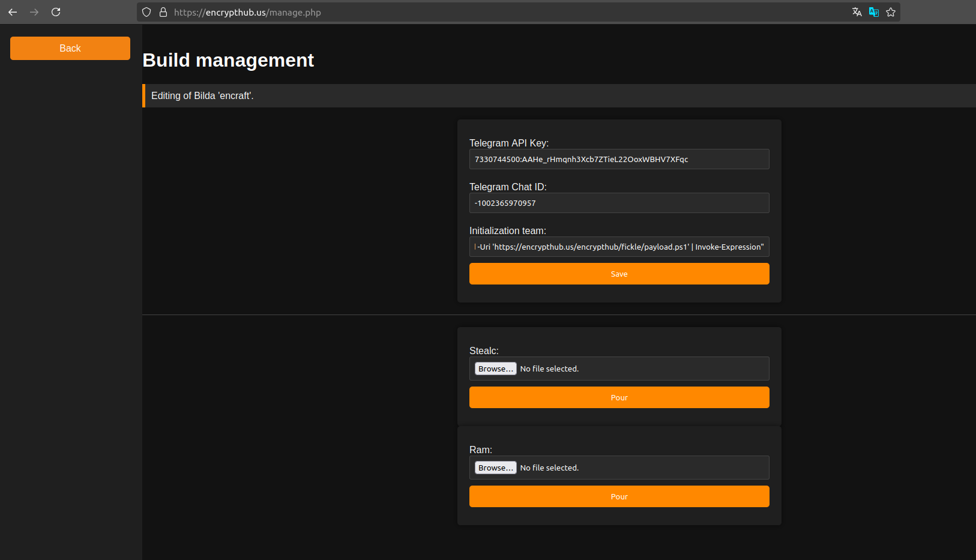The image size is (976, 560).
Task: Bookmark the page with the star icon
Action: point(891,12)
